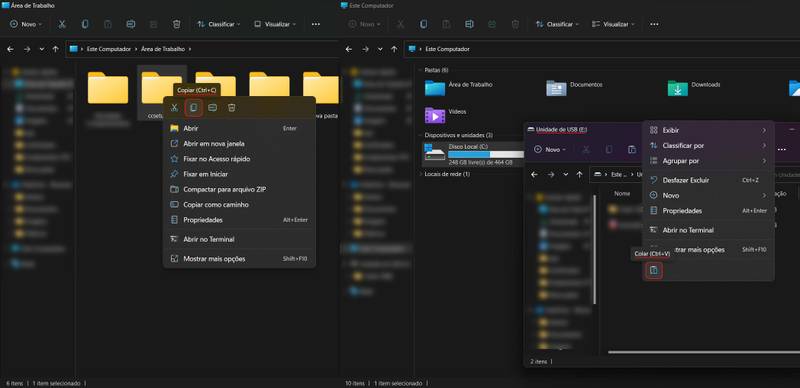Choose Mostrar mais opções in folder context menu
The image size is (800, 388).
[x=239, y=259]
